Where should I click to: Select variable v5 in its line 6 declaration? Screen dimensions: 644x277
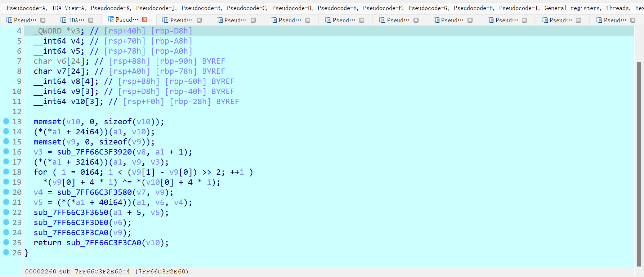[76, 51]
